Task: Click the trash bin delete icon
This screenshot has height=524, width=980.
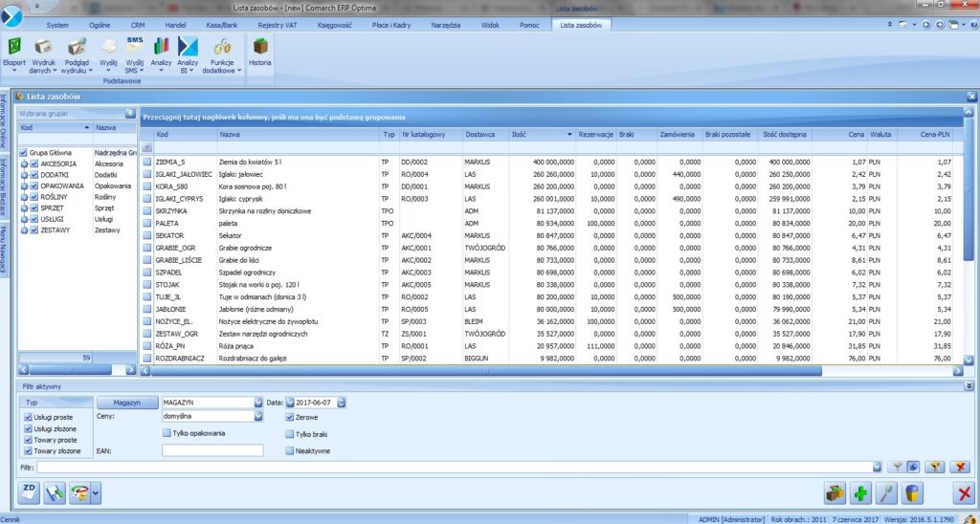Action: tap(913, 493)
